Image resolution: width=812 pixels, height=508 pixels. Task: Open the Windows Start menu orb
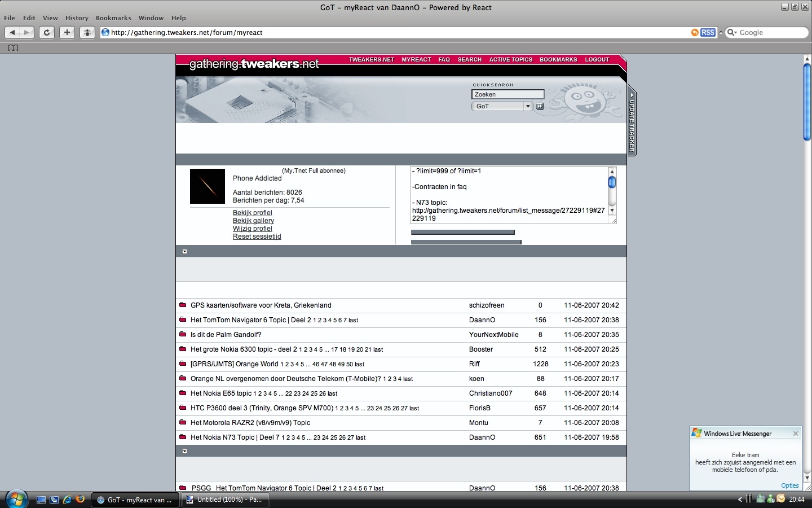pos(16,499)
